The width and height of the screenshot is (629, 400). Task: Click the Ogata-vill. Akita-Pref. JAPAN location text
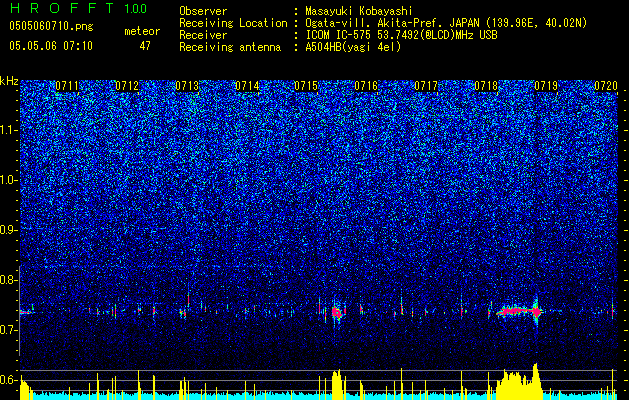click(446, 23)
